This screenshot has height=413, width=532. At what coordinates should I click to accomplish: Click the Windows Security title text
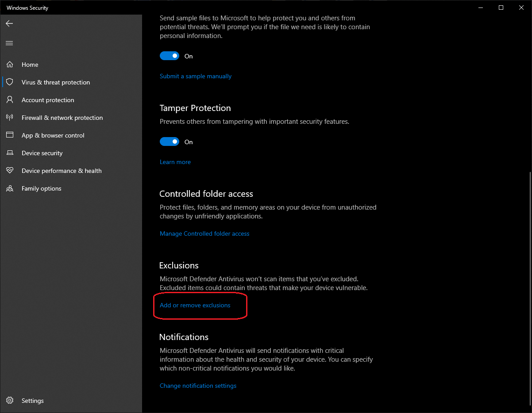point(27,8)
